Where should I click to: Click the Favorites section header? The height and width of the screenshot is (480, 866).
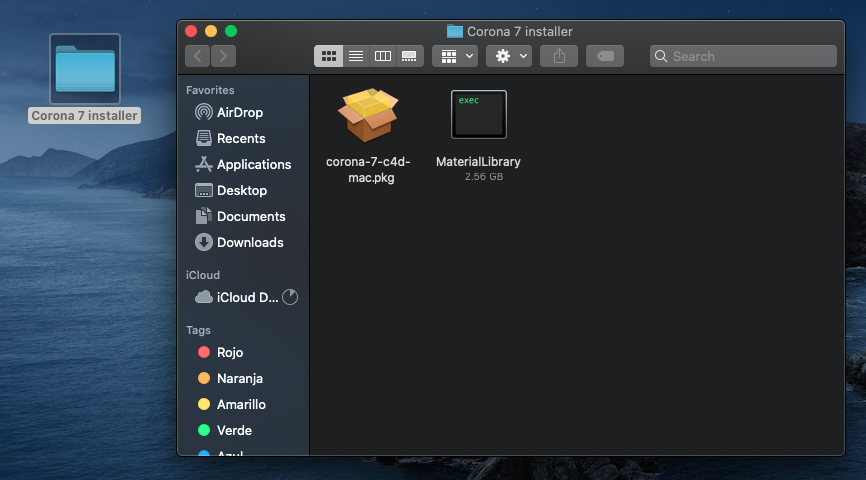210,90
